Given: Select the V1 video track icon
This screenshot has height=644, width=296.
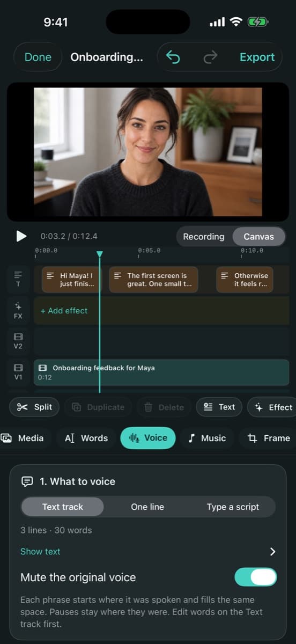Looking at the screenshot, I should pos(18,372).
